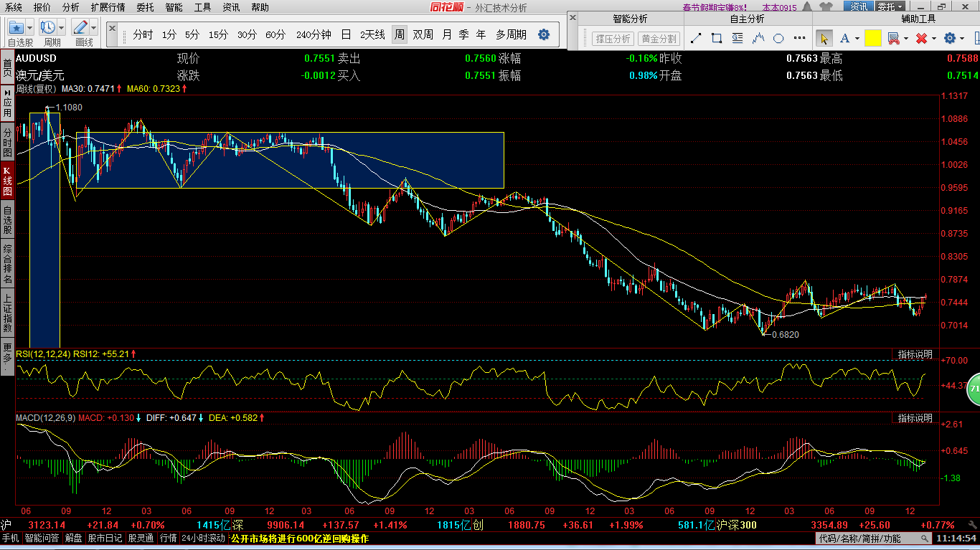This screenshot has height=550, width=980.
Task: Expand the drawing settings gear dropdown arrow
Action: tap(962, 38)
